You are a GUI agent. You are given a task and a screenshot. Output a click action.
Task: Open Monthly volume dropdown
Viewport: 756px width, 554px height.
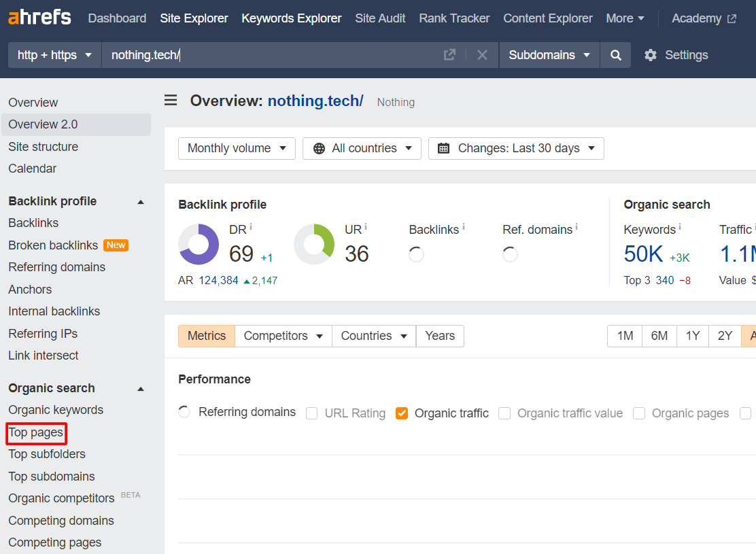pos(237,148)
